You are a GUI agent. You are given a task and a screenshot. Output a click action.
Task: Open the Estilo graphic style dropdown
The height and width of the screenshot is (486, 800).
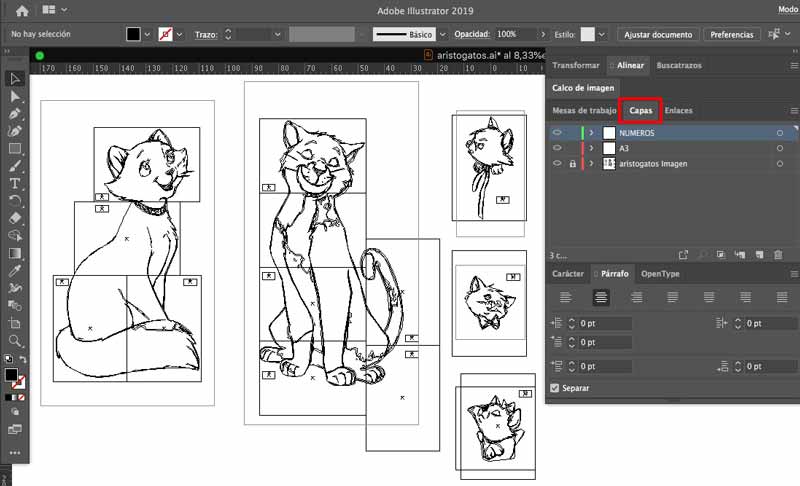(x=602, y=35)
